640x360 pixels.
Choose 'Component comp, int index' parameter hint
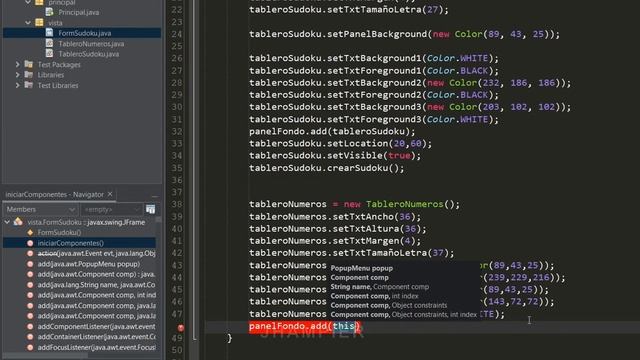[x=374, y=296]
